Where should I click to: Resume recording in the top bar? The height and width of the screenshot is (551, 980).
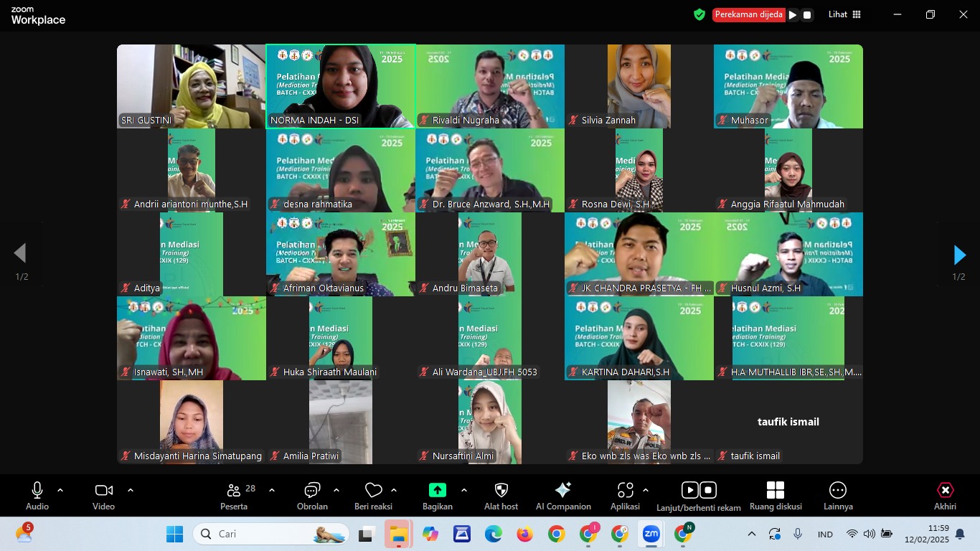793,14
